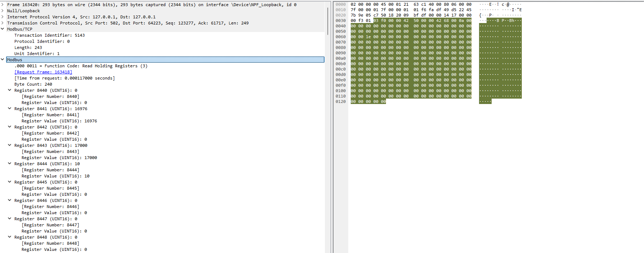Viewport: 644px width, 253px height.
Task: Click the [Register Number: 8446] line
Action: tap(50, 207)
